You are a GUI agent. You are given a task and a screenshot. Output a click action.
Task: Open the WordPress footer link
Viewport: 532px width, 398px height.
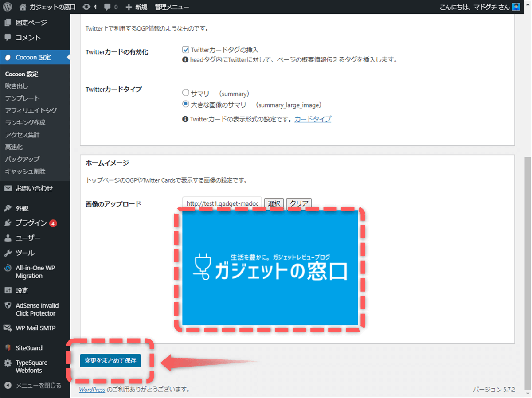pyautogui.click(x=92, y=390)
